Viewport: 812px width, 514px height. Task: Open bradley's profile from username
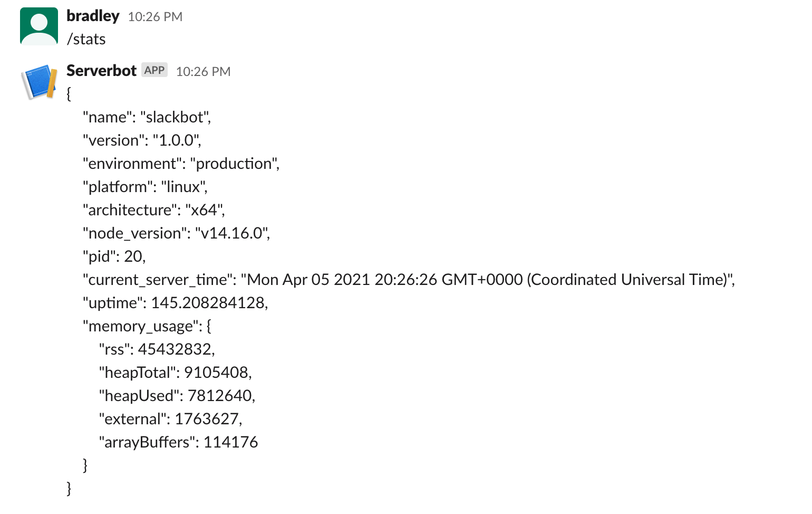pos(93,16)
